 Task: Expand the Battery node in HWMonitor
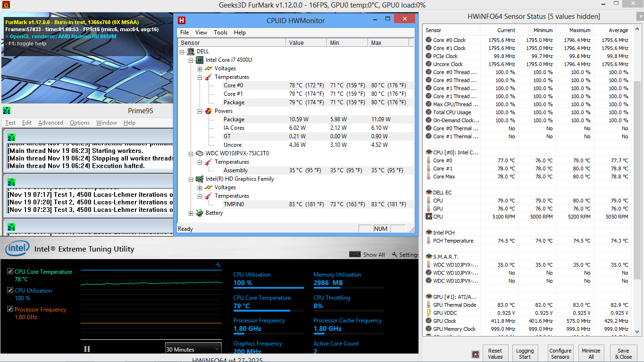(x=191, y=213)
